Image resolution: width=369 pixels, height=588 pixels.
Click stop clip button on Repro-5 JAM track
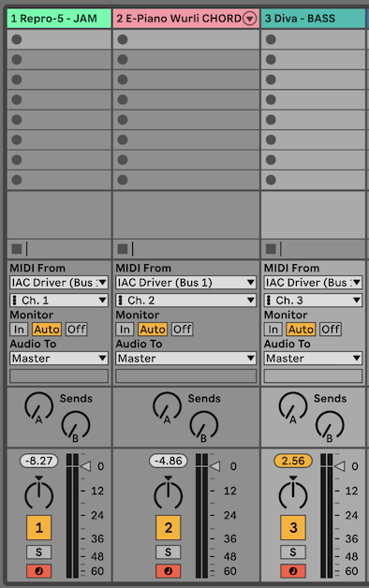pos(17,249)
